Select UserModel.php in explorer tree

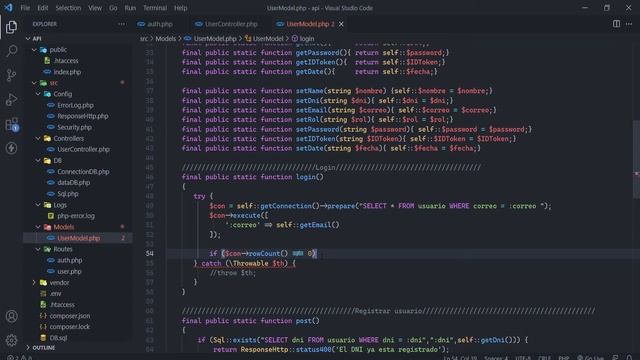[x=78, y=238]
